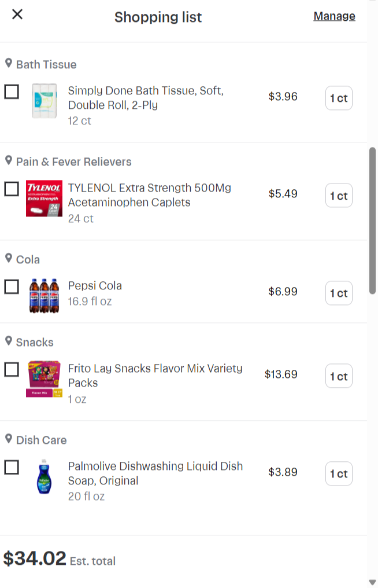Open the Manage link
378x588 pixels.
click(334, 16)
